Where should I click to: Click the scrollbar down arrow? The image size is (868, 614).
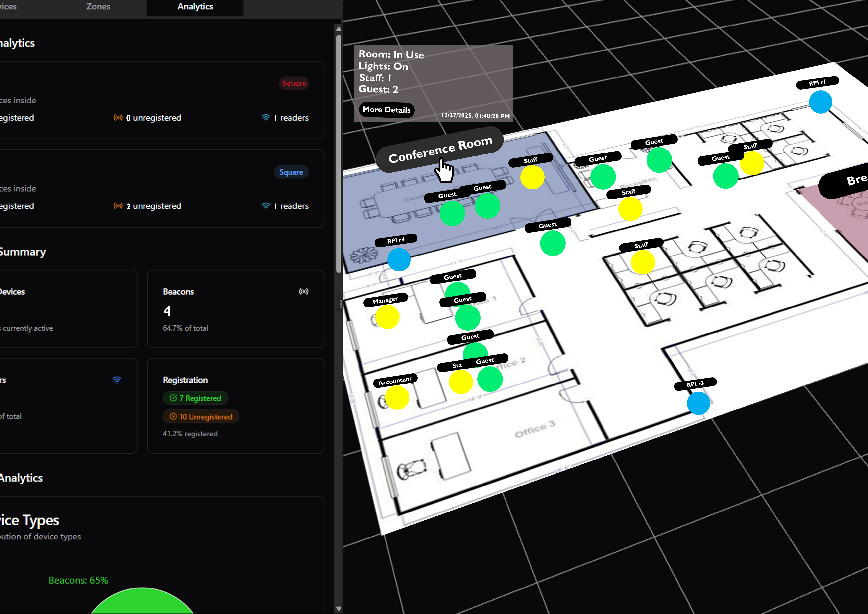pos(338,609)
